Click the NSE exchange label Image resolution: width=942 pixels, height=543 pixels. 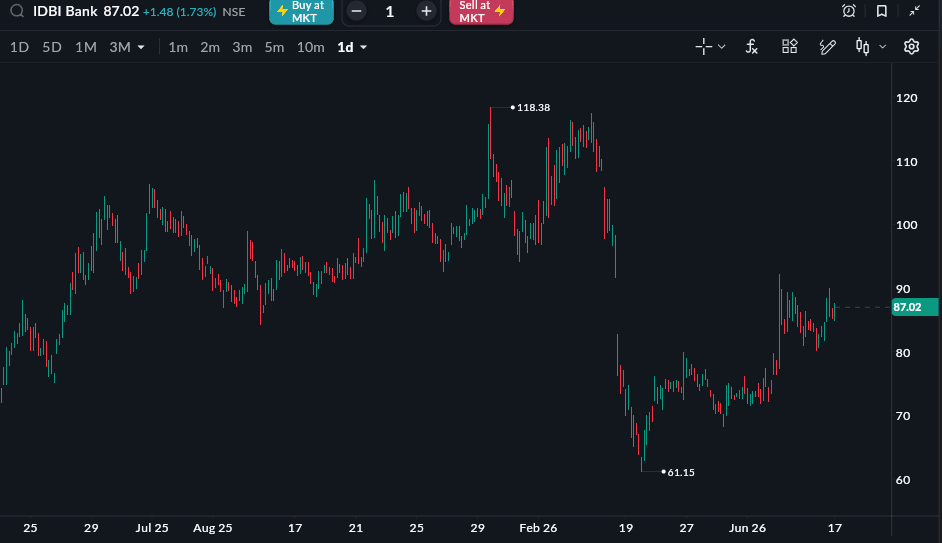(234, 11)
